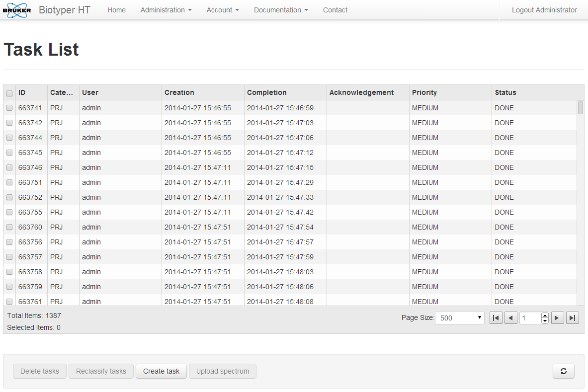Refresh the task list
The height and width of the screenshot is (392, 588).
pyautogui.click(x=563, y=371)
